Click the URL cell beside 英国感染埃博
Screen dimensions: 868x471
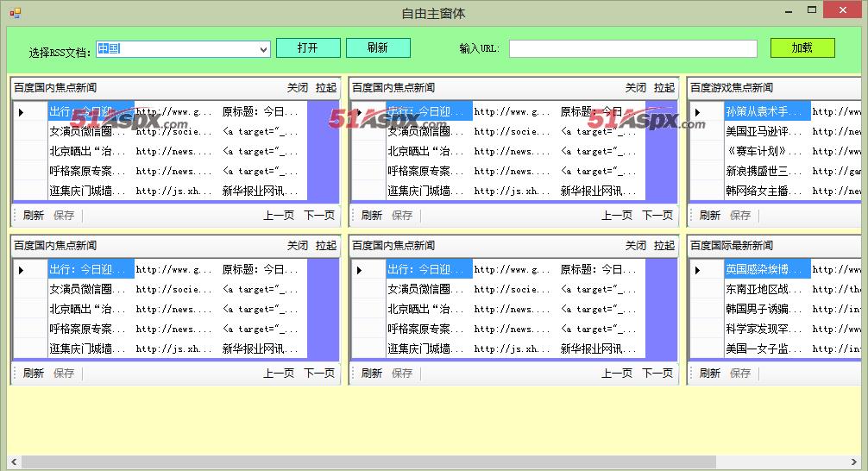click(836, 269)
